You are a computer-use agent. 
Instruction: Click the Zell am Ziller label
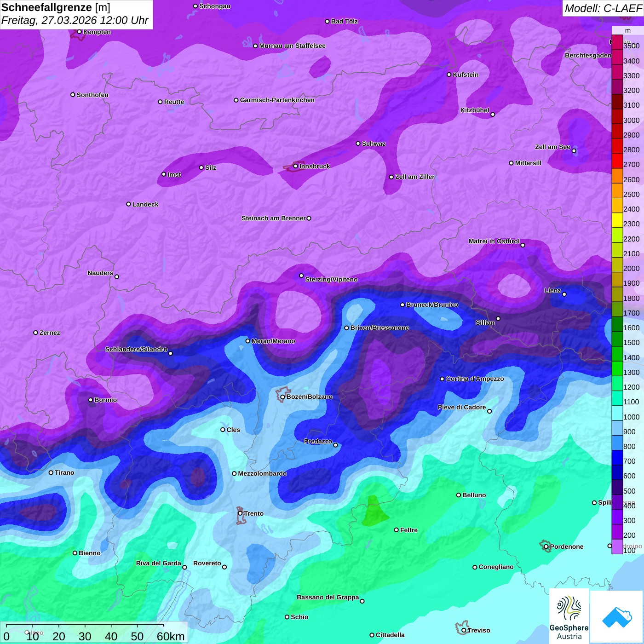(415, 177)
